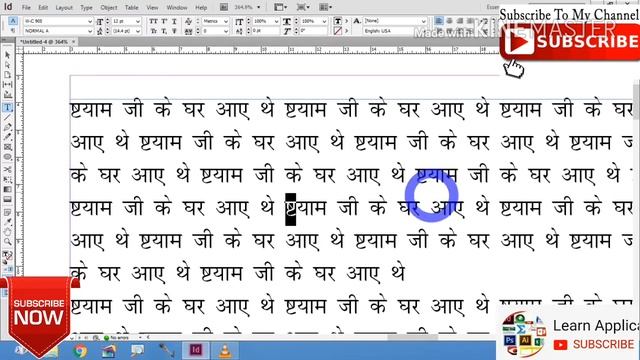Viewport: 640px width, 360px height.
Task: Select the Direct Selection tool
Action: click(x=7, y=65)
